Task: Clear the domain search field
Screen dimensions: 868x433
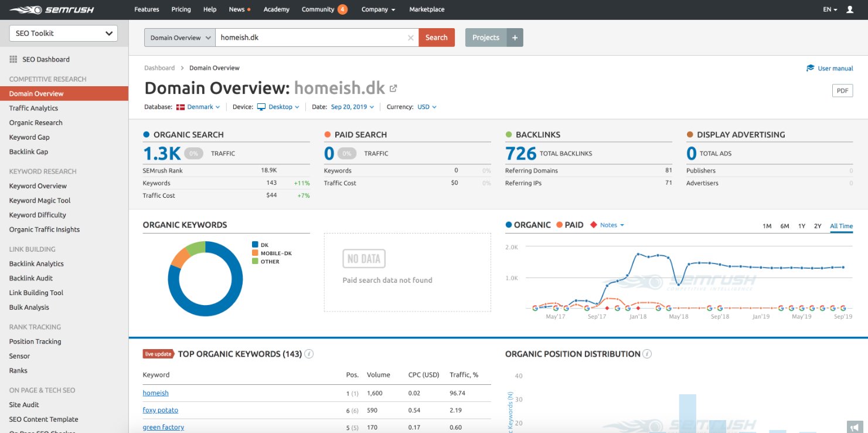Action: [x=410, y=38]
